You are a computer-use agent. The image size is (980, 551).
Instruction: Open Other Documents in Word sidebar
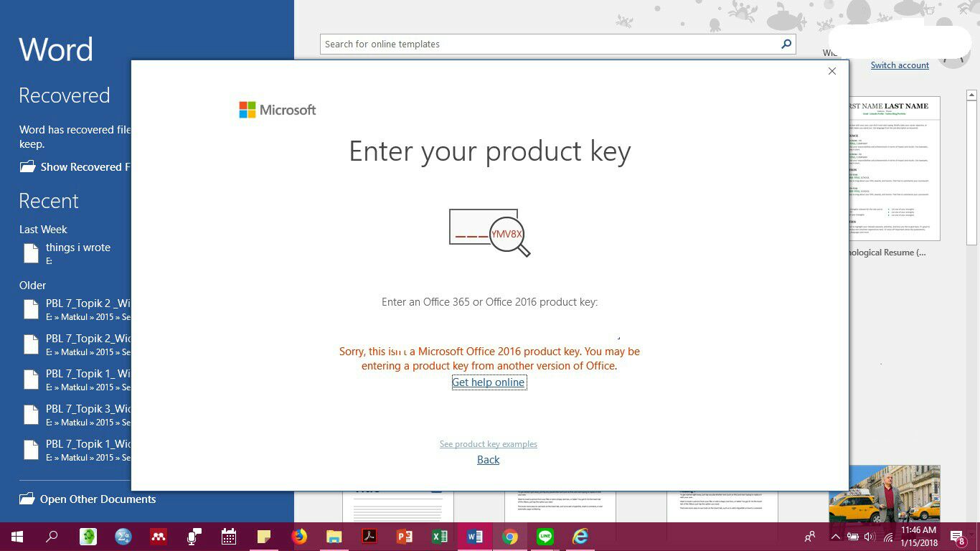coord(88,499)
